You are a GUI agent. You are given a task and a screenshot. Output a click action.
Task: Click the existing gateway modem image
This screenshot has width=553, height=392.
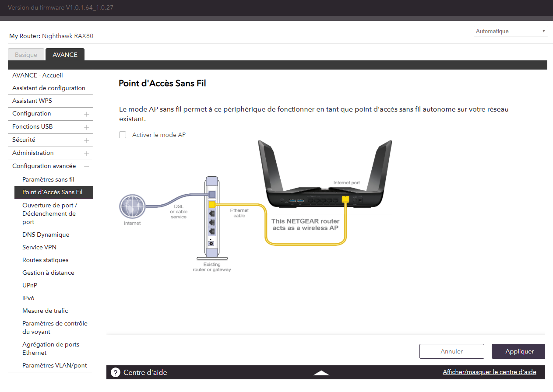coord(211,219)
